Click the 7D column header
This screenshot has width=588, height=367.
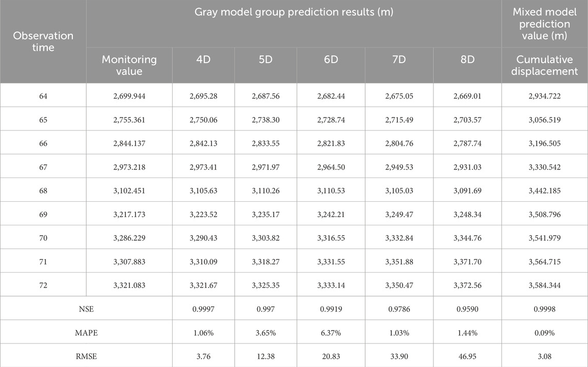click(x=399, y=65)
